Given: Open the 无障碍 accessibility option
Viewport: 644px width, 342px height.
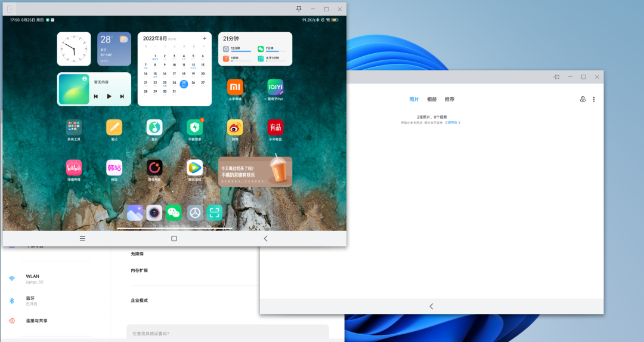Looking at the screenshot, I should [137, 254].
